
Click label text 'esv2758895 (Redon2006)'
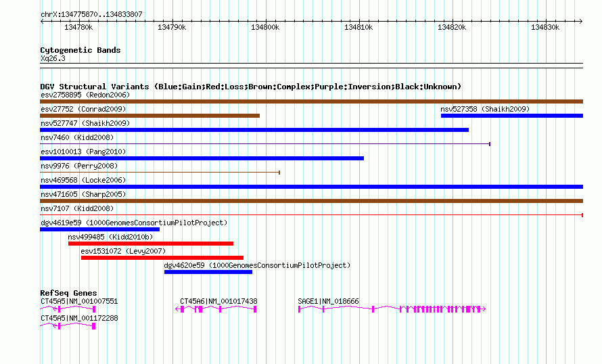pos(85,95)
